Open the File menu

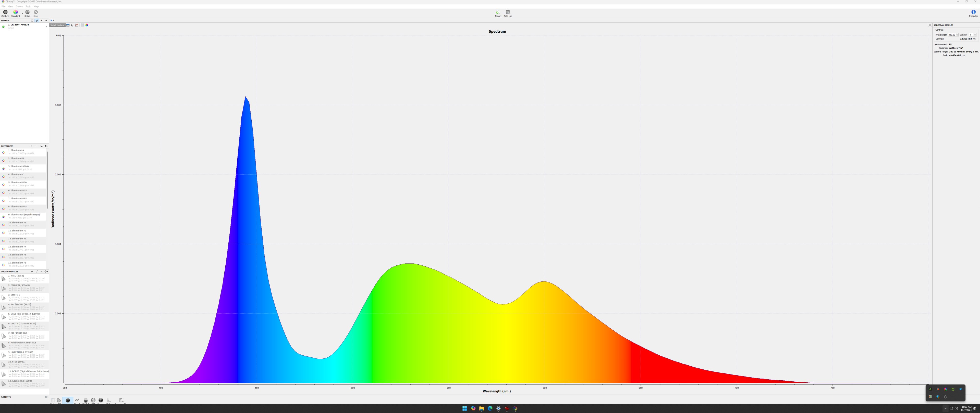(3, 6)
